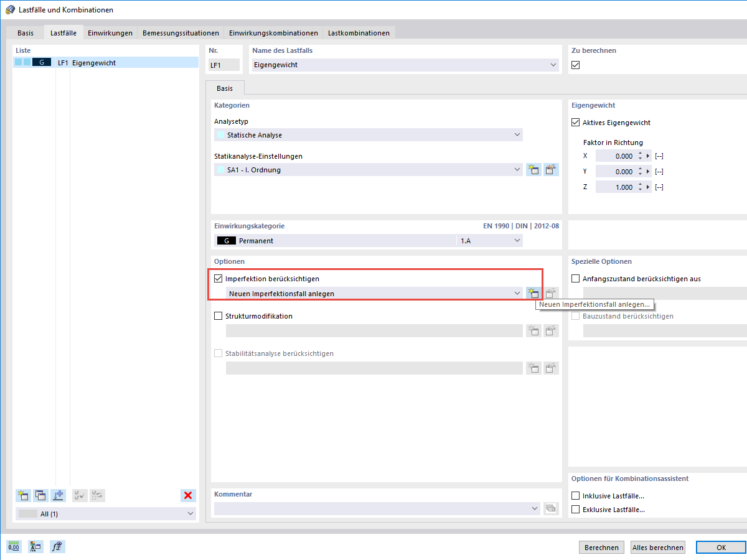Viewport: 747px width, 560px height.
Task: Open the Einwirkungen tab
Action: tap(110, 33)
